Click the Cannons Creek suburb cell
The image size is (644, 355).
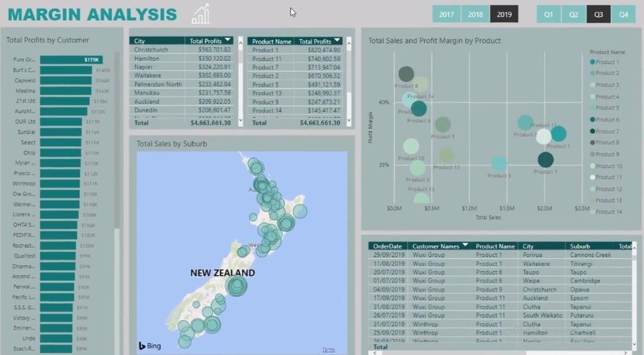pyautogui.click(x=590, y=255)
